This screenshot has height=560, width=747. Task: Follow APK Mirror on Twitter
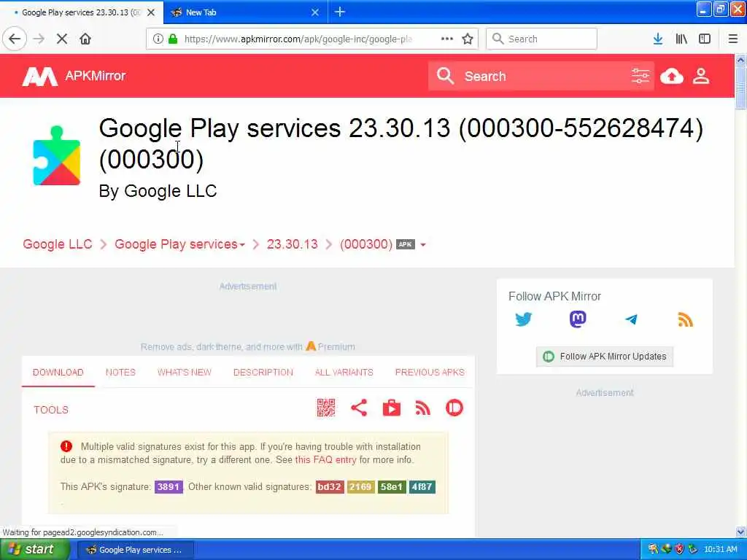coord(524,319)
